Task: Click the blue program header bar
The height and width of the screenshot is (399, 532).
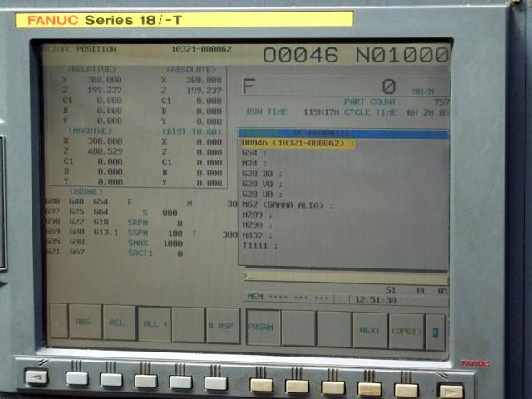Action: 342,133
